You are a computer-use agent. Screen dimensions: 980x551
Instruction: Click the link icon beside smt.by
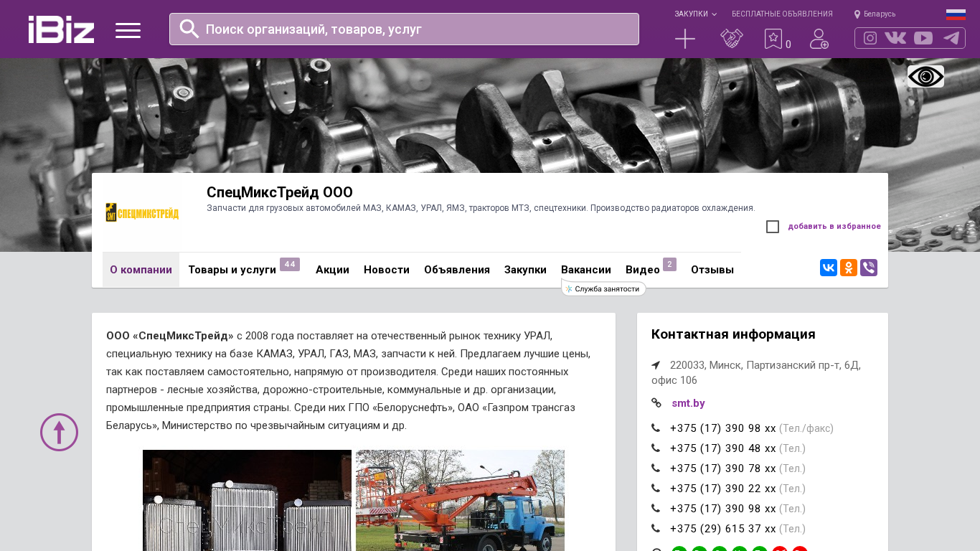[x=656, y=403]
